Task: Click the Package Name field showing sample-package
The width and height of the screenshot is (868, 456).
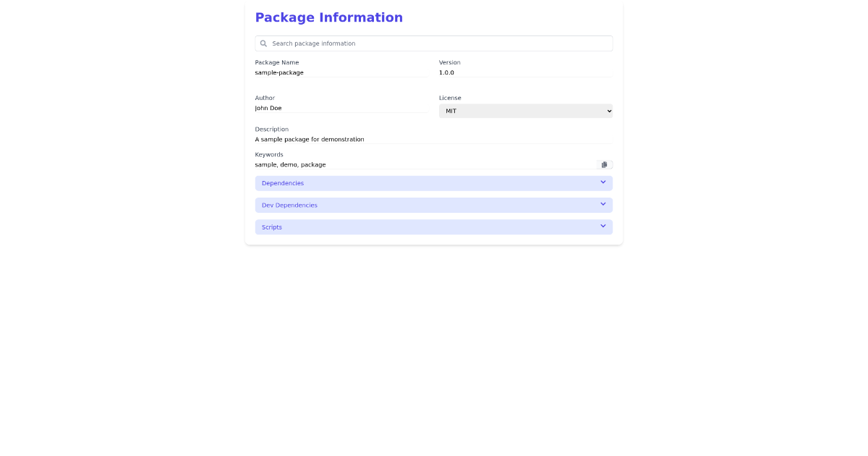Action: pos(341,72)
